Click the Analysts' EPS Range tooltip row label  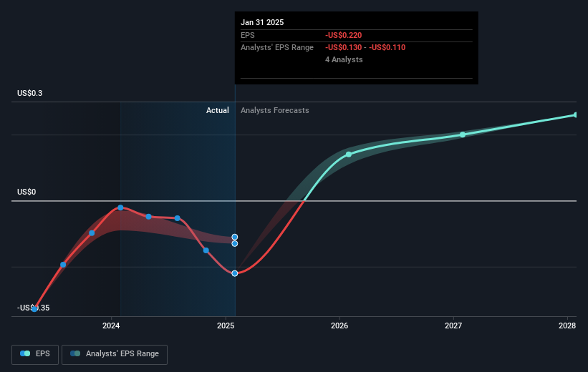277,48
